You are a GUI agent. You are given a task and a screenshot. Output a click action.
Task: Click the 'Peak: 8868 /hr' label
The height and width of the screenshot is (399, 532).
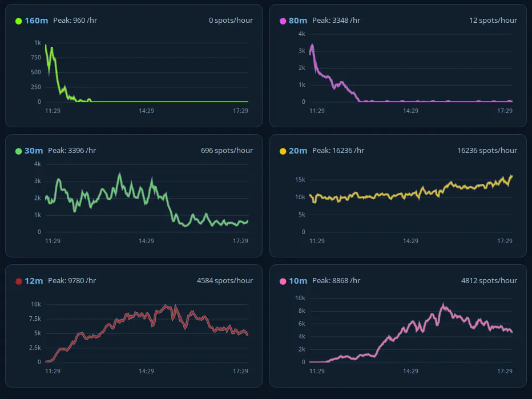point(336,281)
